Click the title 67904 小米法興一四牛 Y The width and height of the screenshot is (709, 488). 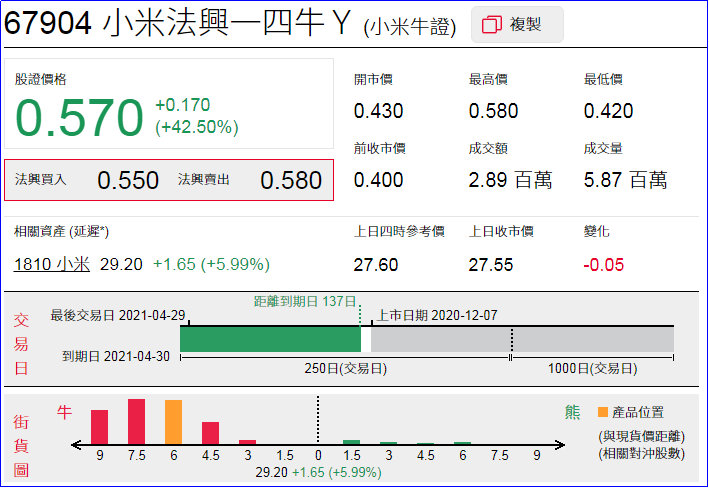pyautogui.click(x=177, y=23)
